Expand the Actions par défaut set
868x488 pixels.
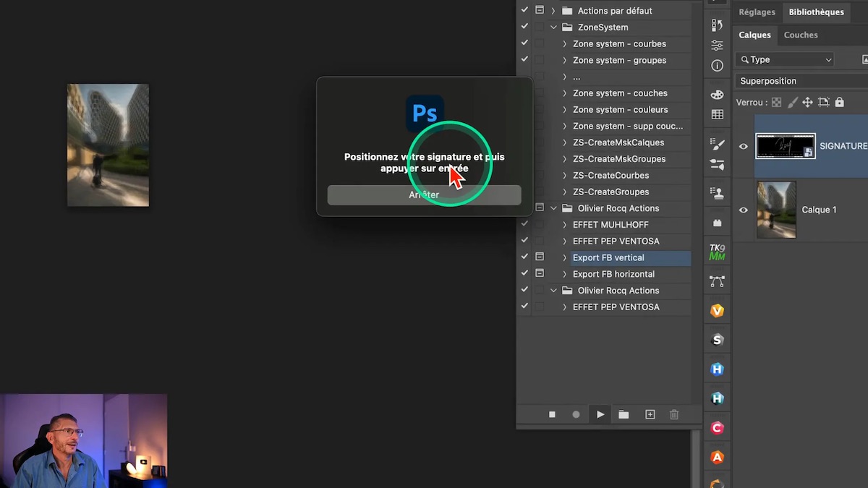pos(553,11)
